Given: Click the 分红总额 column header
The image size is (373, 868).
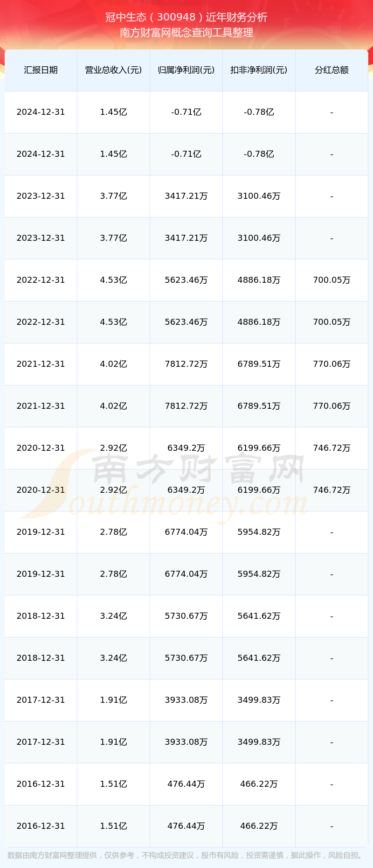Looking at the screenshot, I should point(332,70).
